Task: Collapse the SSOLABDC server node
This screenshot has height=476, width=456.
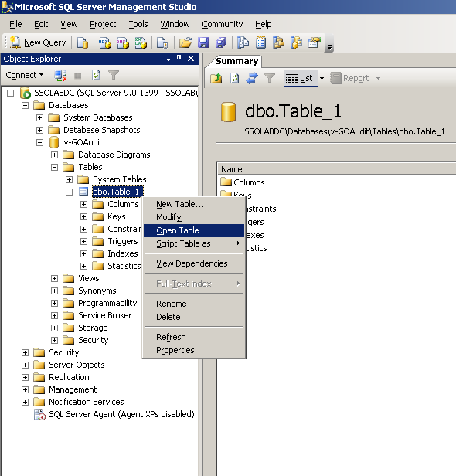Action: [x=11, y=93]
